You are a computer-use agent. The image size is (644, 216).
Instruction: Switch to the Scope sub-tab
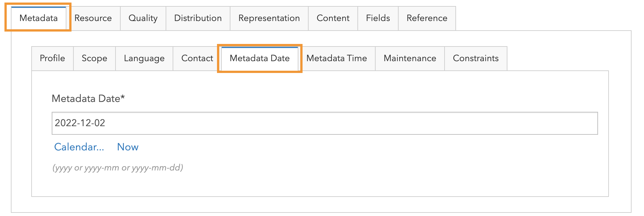(x=94, y=58)
